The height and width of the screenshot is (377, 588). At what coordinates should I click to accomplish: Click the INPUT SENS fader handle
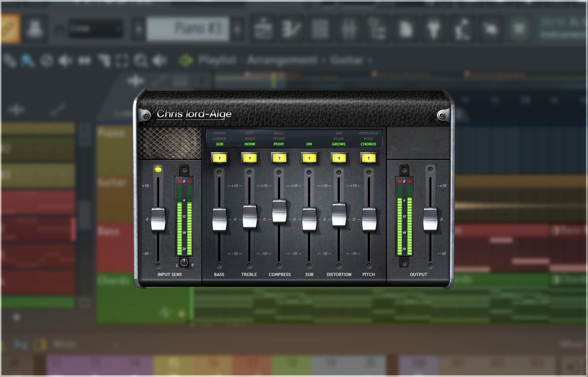[158, 219]
